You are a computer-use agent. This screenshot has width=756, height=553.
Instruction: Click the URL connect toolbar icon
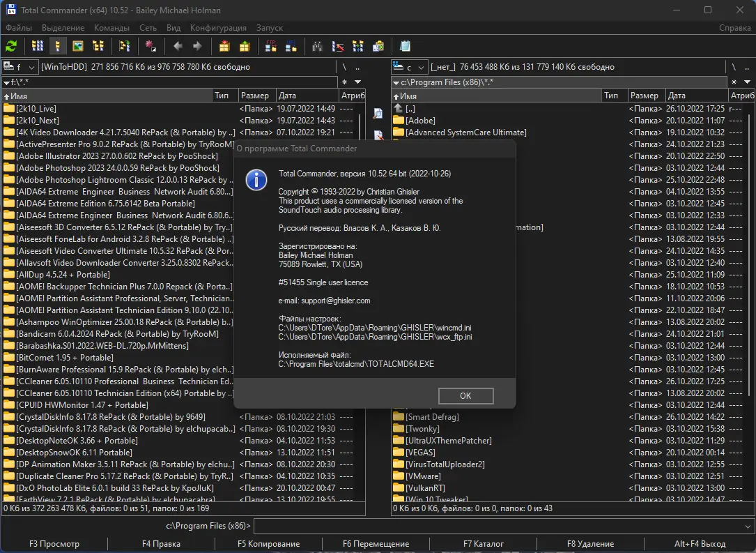291,47
